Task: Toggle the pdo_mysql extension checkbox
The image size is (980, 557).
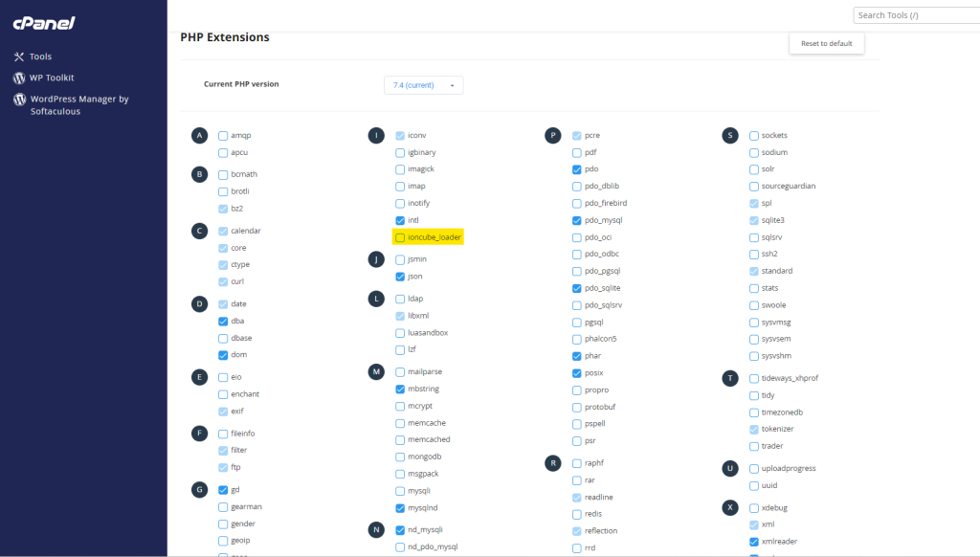Action: (577, 220)
